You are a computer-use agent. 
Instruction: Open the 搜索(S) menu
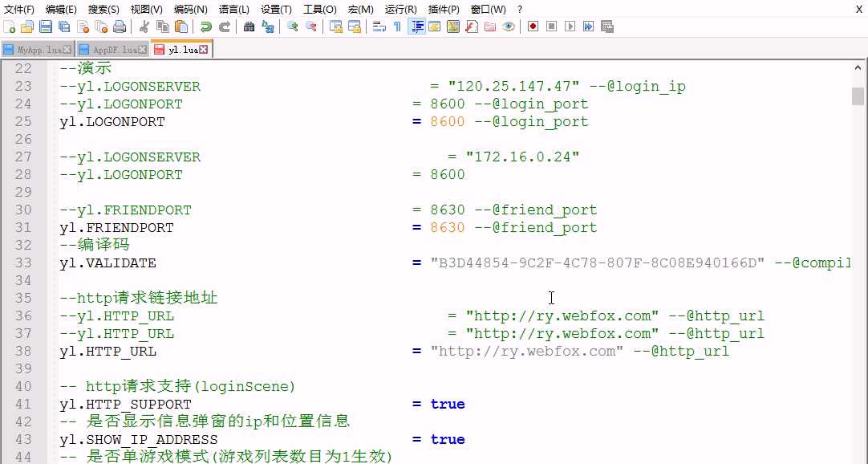click(103, 10)
